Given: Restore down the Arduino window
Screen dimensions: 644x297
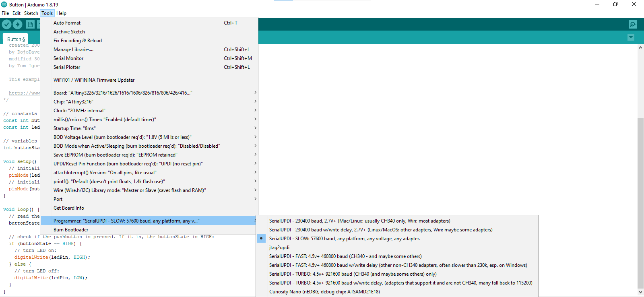Looking at the screenshot, I should coord(615,4).
